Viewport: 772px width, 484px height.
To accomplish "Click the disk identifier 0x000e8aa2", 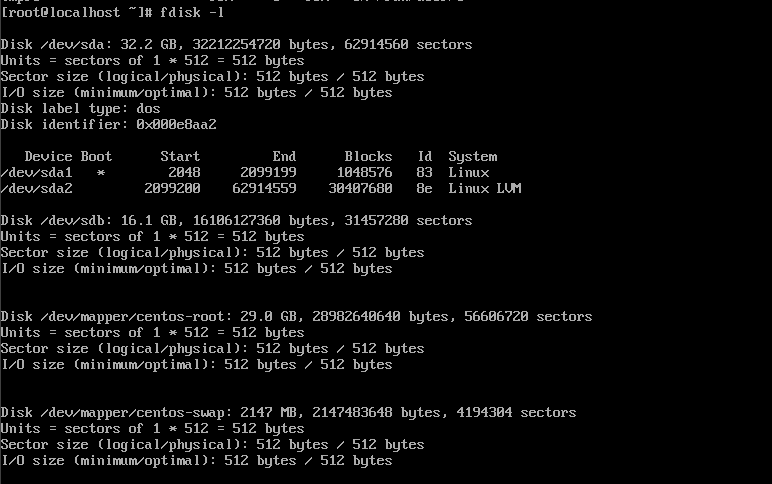I will click(x=176, y=124).
